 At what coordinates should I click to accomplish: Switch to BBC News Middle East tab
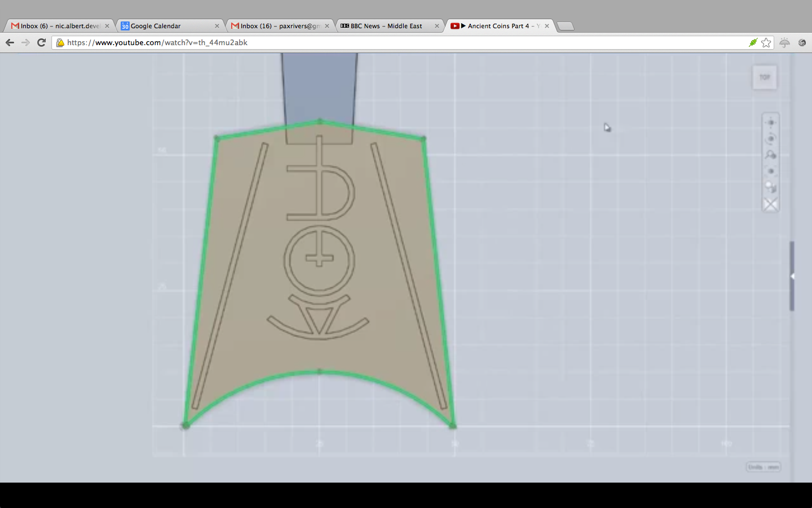click(x=389, y=26)
